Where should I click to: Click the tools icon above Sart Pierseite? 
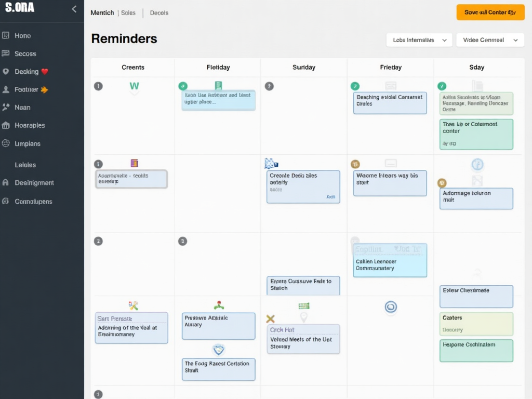[x=133, y=305]
